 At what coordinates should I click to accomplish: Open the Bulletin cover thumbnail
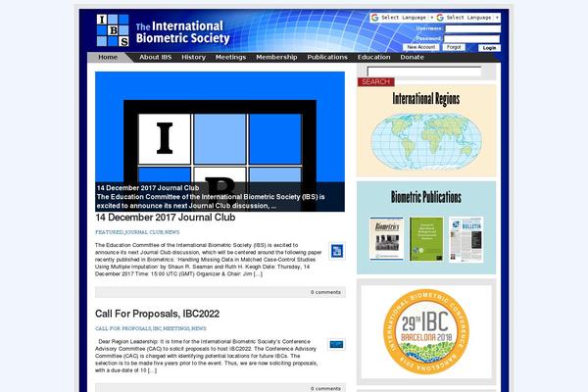[x=465, y=239]
